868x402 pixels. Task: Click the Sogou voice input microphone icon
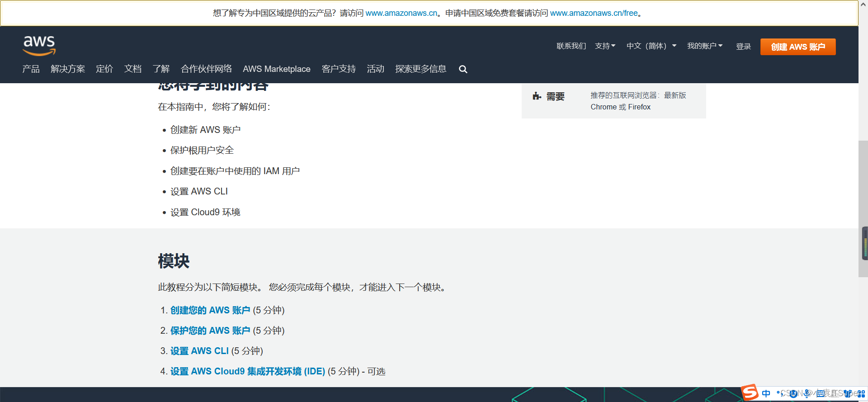point(807,393)
